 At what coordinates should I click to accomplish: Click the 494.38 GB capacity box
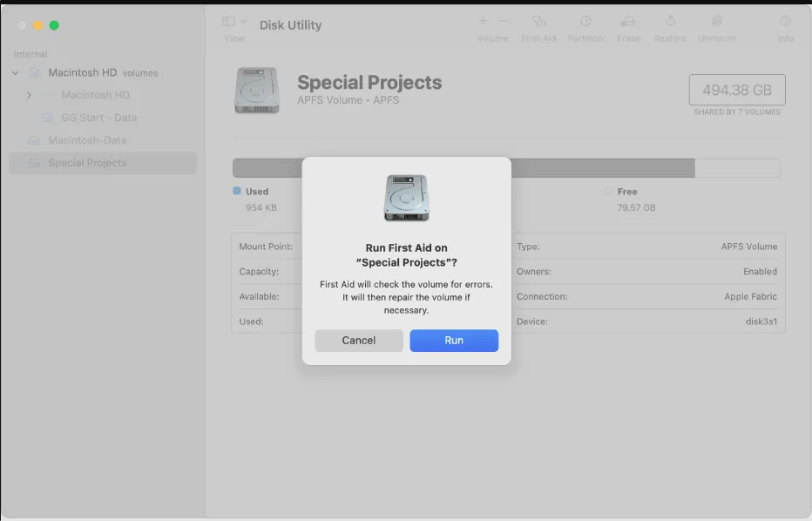tap(737, 90)
